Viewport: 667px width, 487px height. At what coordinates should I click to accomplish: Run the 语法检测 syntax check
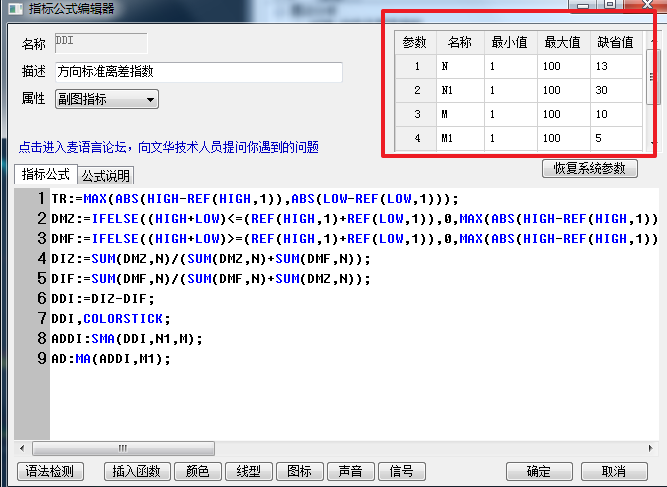coord(50,471)
